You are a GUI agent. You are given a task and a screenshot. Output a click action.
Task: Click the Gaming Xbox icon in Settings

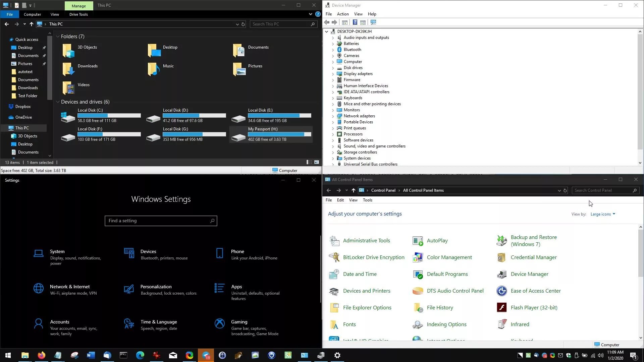(x=220, y=323)
